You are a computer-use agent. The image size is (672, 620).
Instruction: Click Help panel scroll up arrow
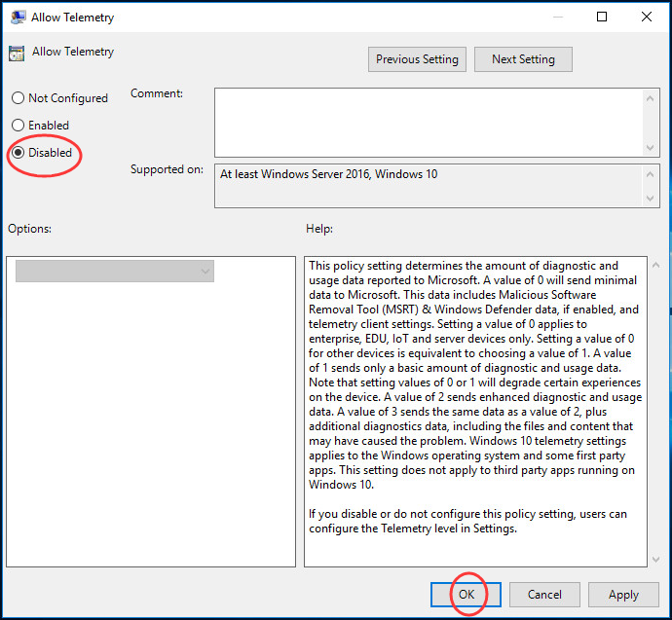(655, 265)
